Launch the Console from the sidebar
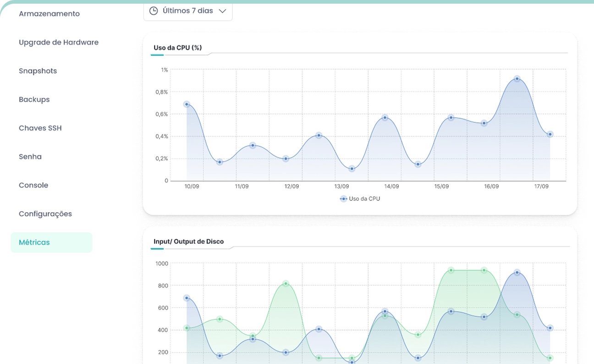Viewport: 594px width, 364px height. tap(33, 185)
